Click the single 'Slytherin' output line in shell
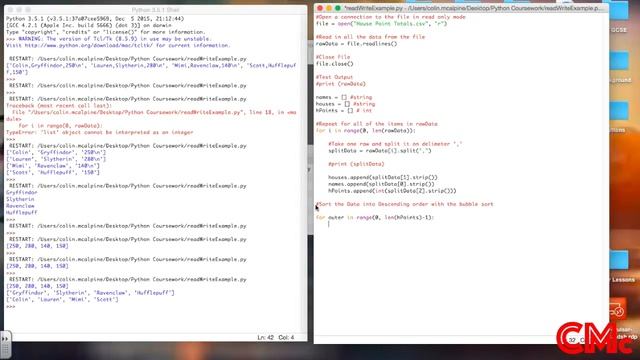 click(x=20, y=199)
